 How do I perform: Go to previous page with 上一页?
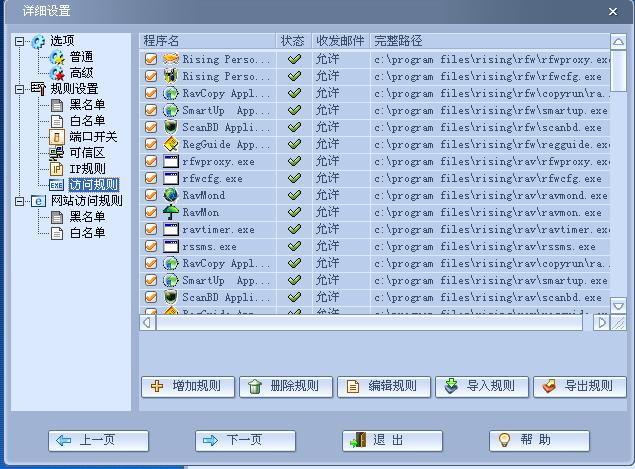98,441
